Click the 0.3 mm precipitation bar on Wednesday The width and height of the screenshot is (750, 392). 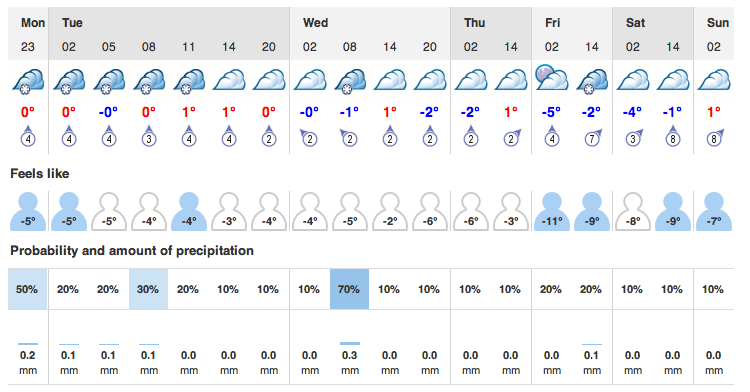point(350,343)
